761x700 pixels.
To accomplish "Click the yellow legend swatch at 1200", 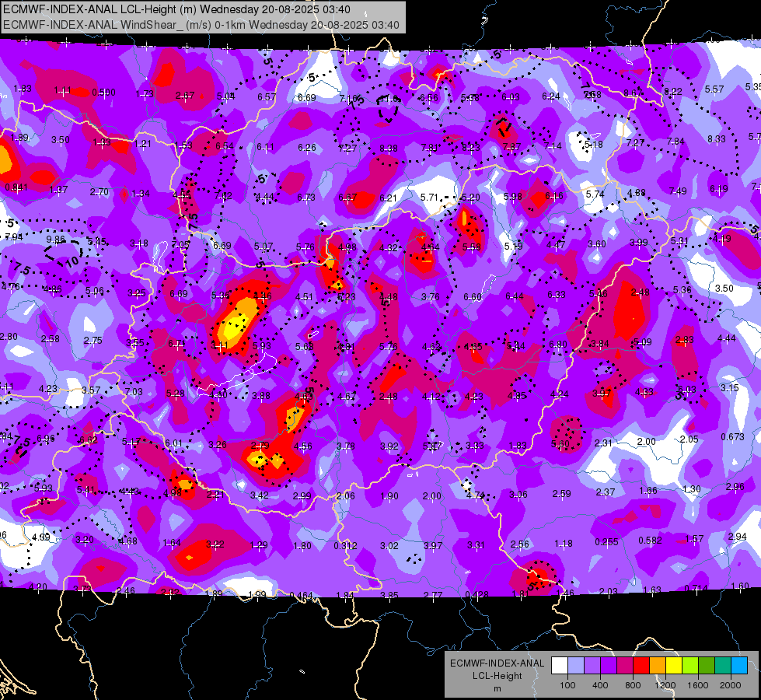I will pos(674,666).
